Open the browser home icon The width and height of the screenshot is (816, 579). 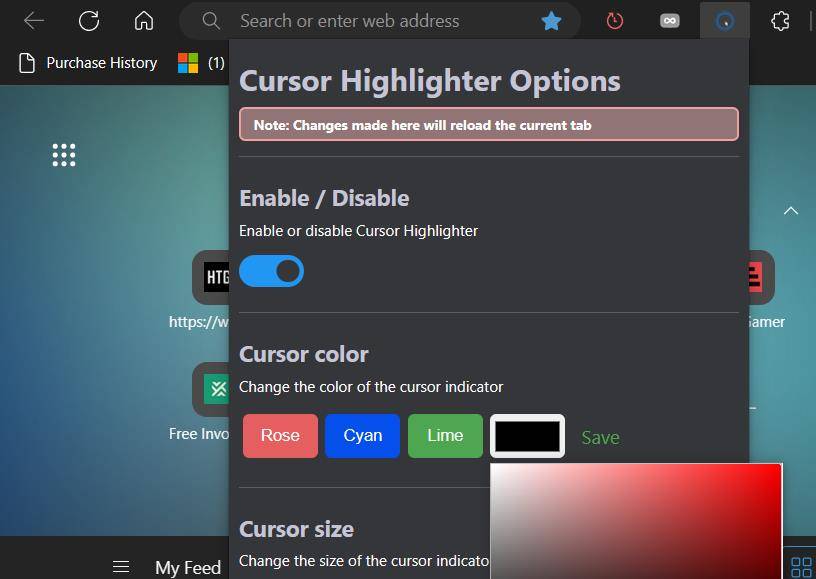point(143,20)
